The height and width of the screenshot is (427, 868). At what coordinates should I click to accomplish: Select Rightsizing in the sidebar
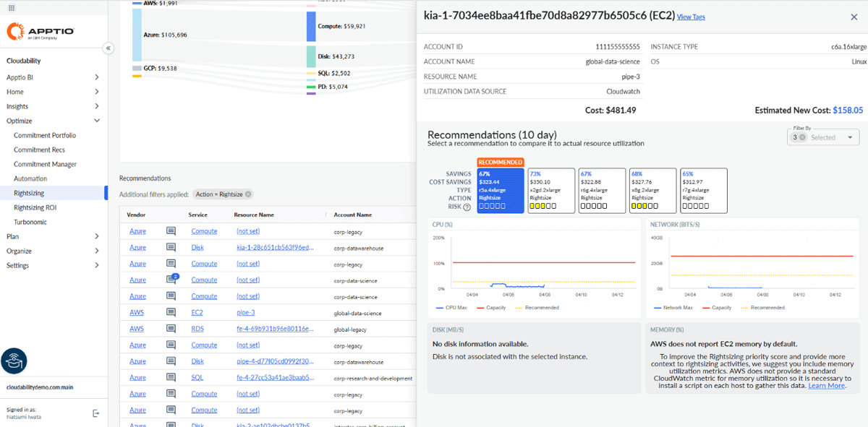coord(30,193)
